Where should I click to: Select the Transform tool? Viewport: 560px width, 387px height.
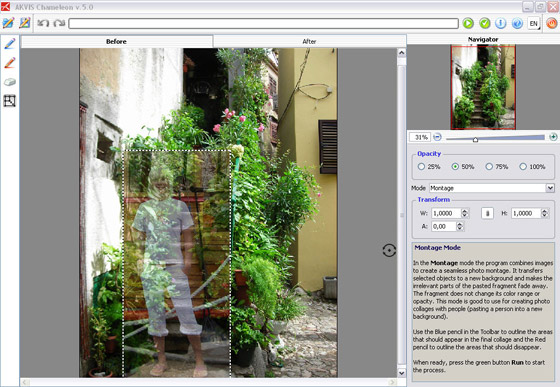pyautogui.click(x=10, y=101)
